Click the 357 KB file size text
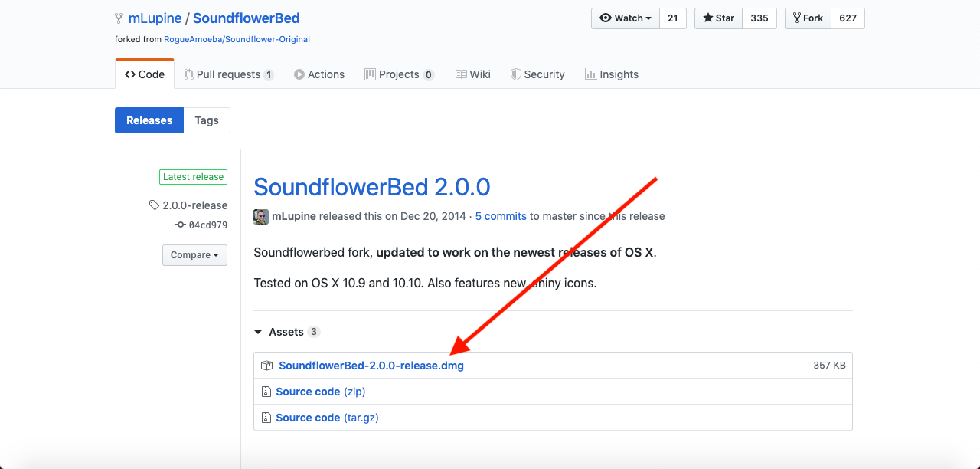 [x=829, y=366]
